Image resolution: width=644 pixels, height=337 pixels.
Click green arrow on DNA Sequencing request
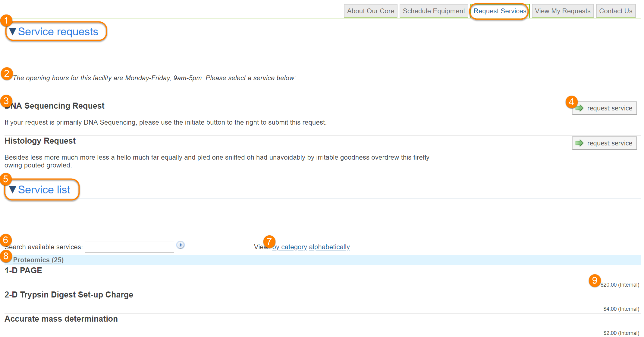click(x=580, y=108)
